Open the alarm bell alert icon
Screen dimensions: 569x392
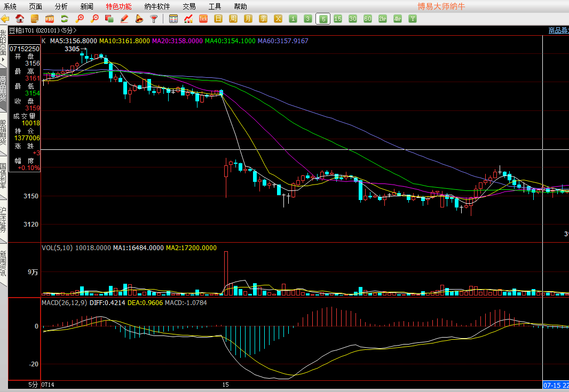(x=139, y=19)
